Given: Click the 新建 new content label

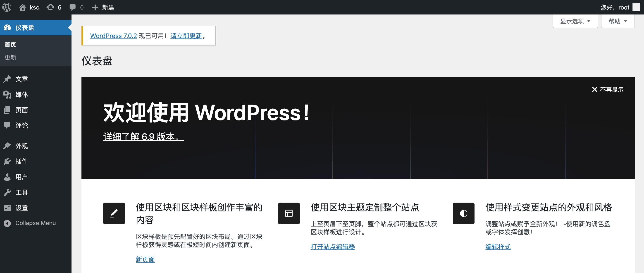Looking at the screenshot, I should [x=108, y=7].
